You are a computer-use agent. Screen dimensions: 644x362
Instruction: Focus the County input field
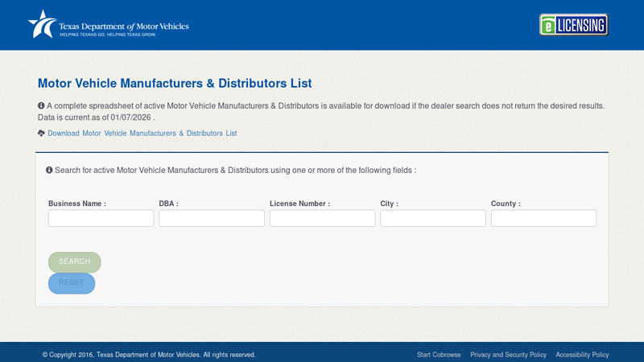coord(544,218)
